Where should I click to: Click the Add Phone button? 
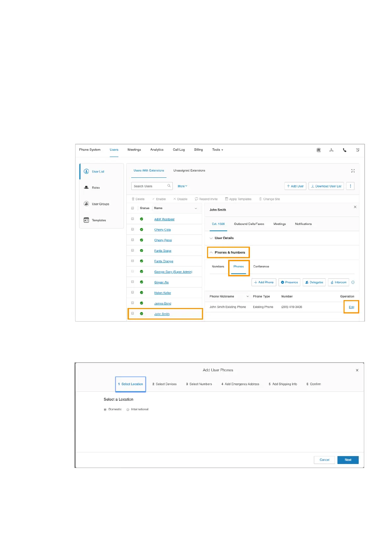point(264,282)
